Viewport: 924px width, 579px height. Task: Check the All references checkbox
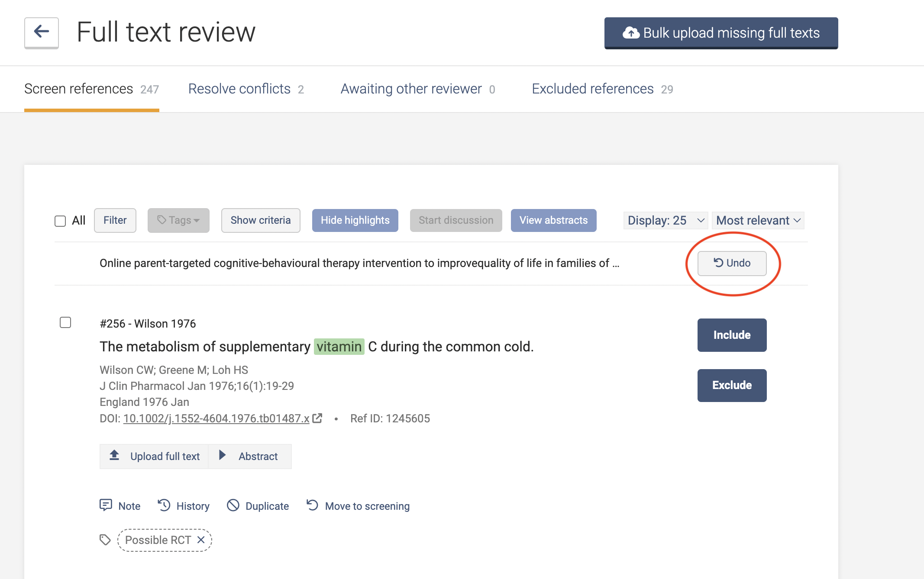60,221
